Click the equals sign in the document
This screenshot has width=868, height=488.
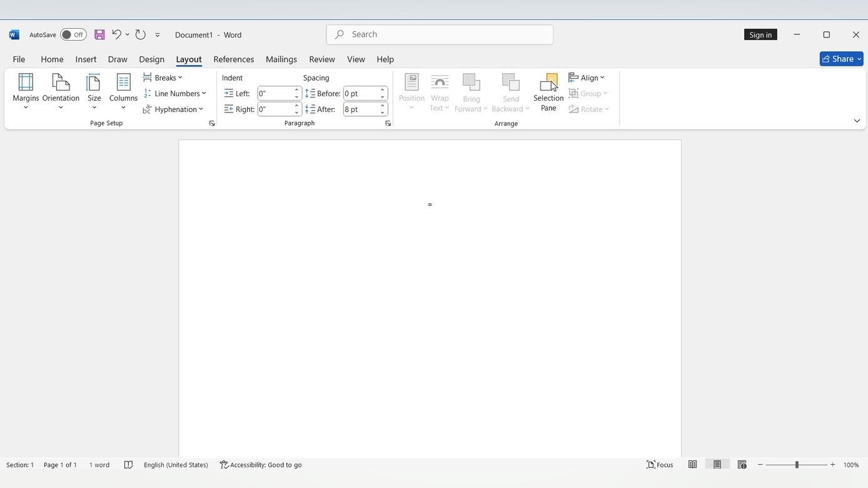(430, 204)
